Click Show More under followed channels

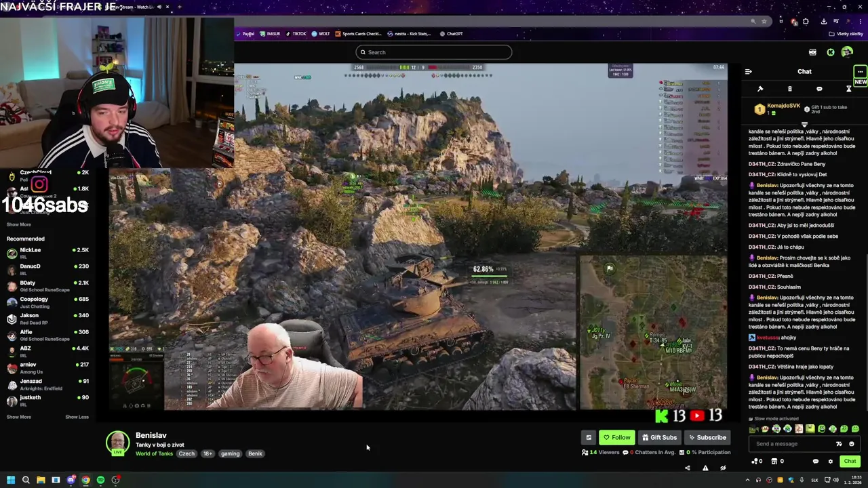(19, 224)
